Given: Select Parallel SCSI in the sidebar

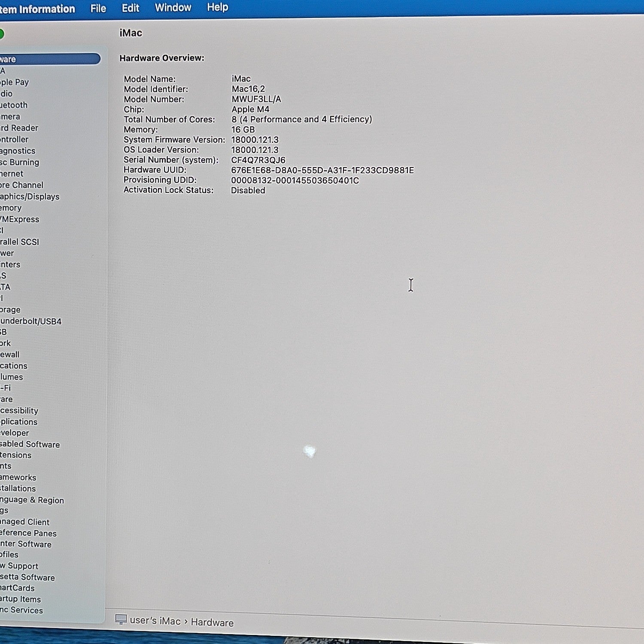Looking at the screenshot, I should pyautogui.click(x=19, y=242).
